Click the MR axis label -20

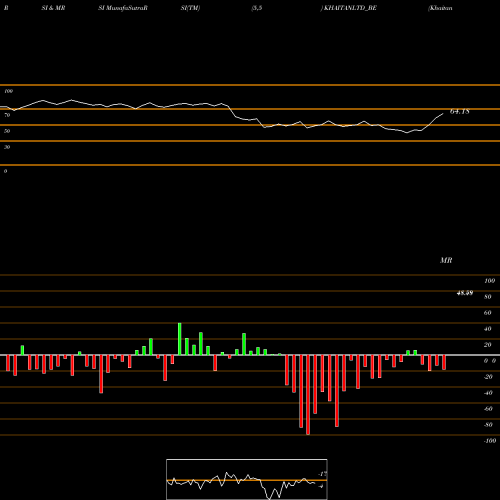[488, 377]
